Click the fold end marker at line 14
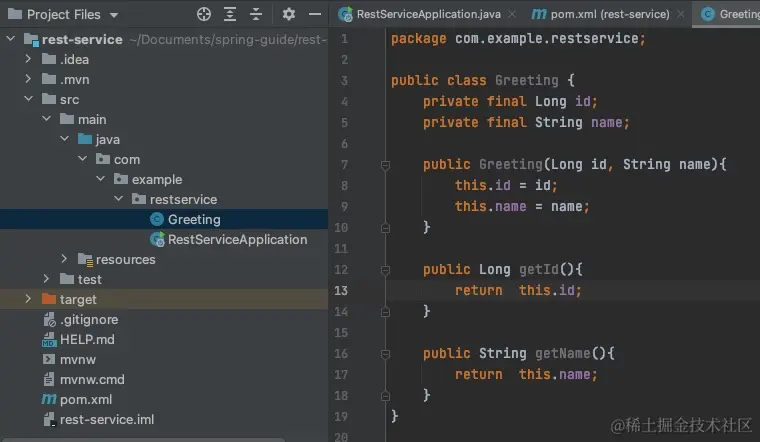Viewport: 760px width, 442px height. [385, 312]
